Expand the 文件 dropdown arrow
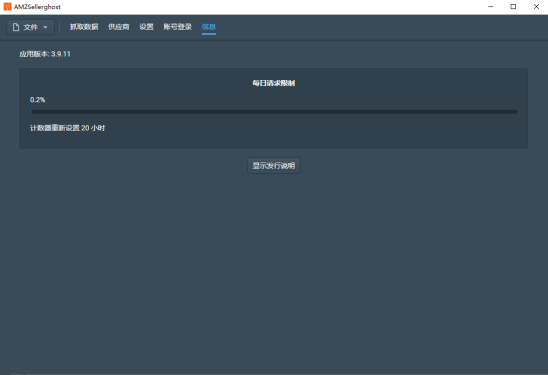Image resolution: width=548 pixels, height=375 pixels. tap(45, 27)
